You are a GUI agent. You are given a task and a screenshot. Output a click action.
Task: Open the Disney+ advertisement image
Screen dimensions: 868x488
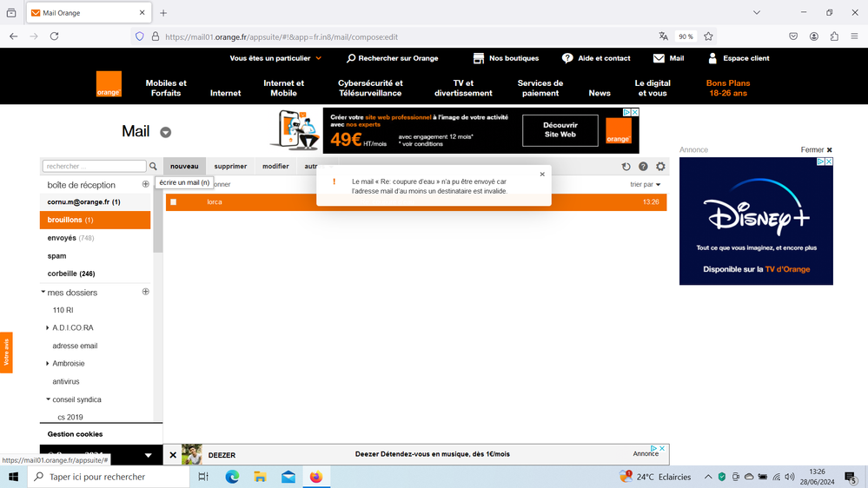point(756,221)
